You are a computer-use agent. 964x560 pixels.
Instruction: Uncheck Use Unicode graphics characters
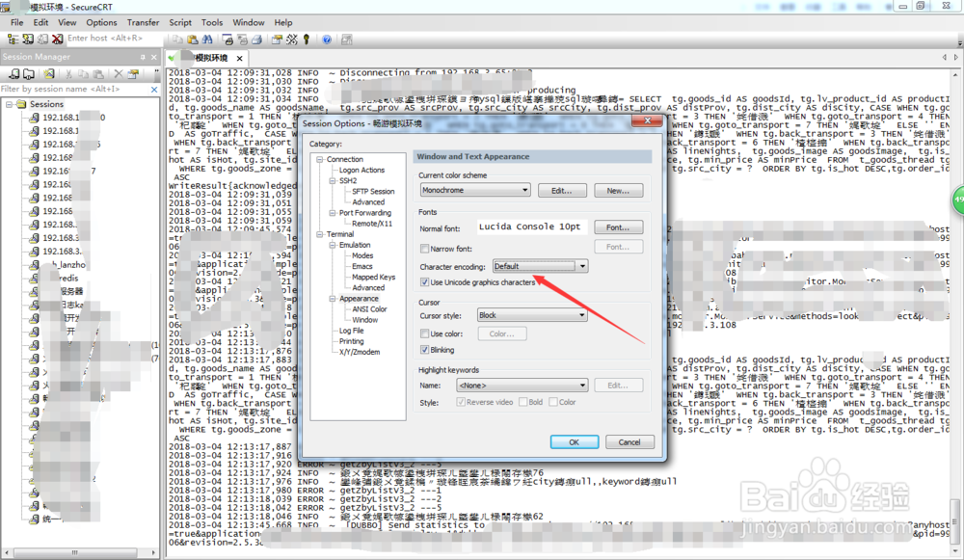click(424, 282)
